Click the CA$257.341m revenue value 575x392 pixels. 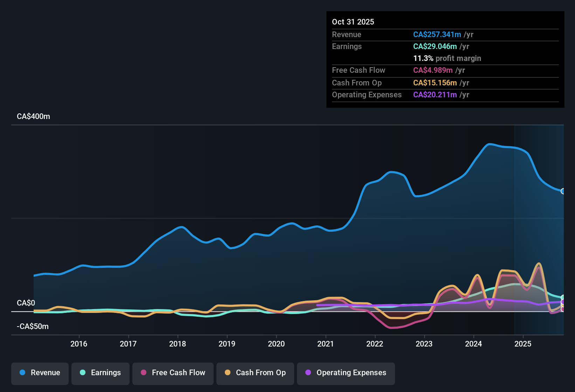pyautogui.click(x=437, y=34)
